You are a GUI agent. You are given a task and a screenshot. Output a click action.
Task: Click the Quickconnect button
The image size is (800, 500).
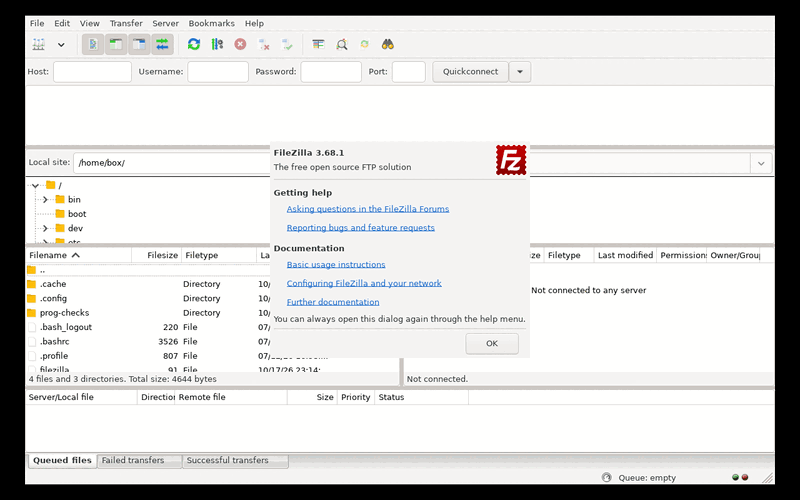coord(470,71)
